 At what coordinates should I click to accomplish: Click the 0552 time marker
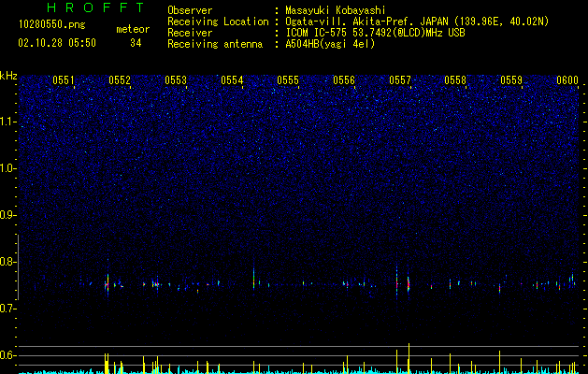[120, 79]
